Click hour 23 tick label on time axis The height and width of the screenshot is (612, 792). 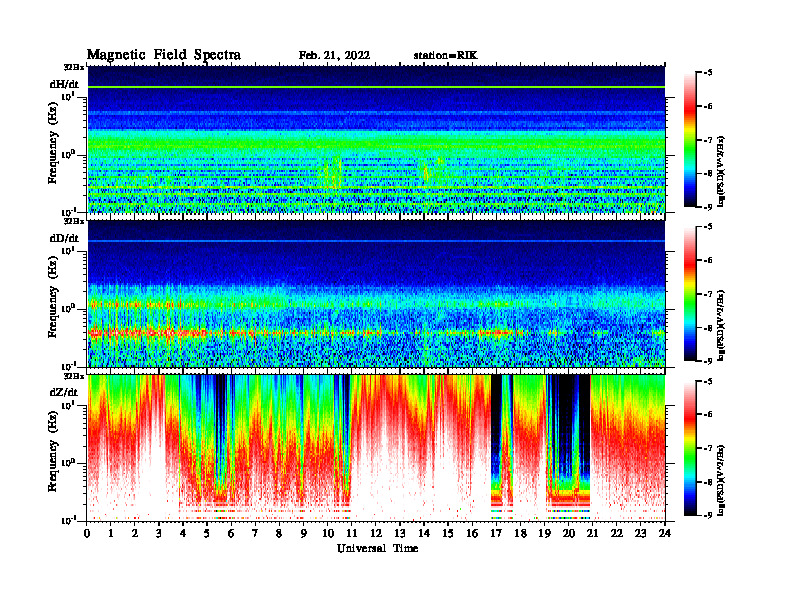(x=640, y=534)
